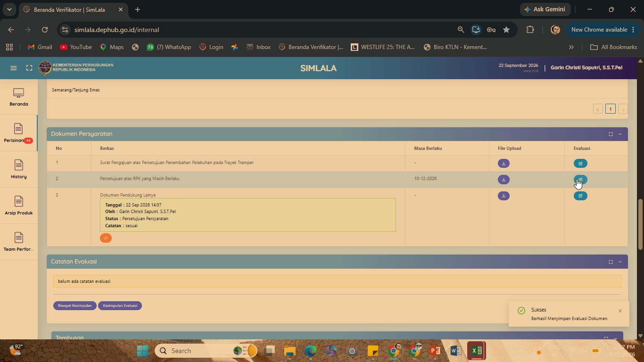
Task: Open Perizinan in the sidebar
Action: pyautogui.click(x=18, y=133)
